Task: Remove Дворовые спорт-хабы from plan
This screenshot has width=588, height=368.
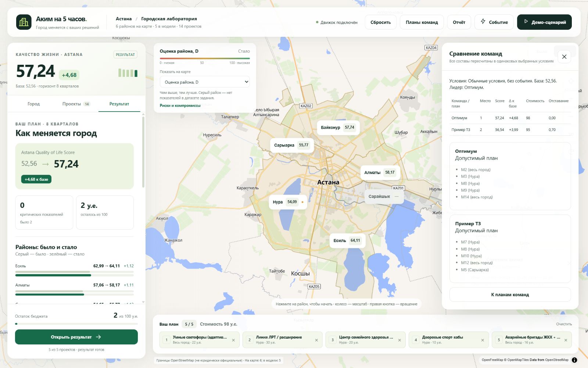Action: point(483,340)
